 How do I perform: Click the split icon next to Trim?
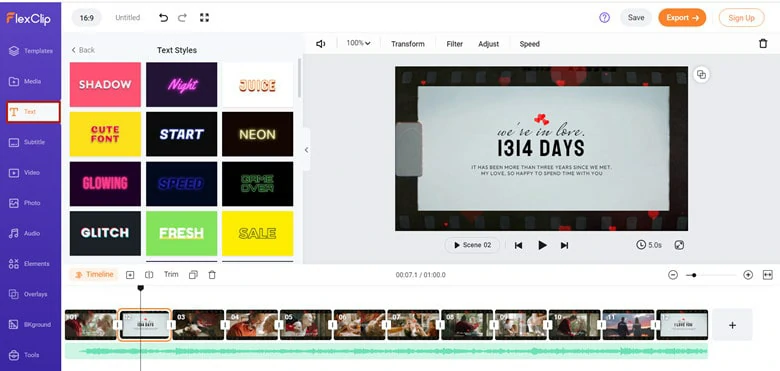[149, 275]
